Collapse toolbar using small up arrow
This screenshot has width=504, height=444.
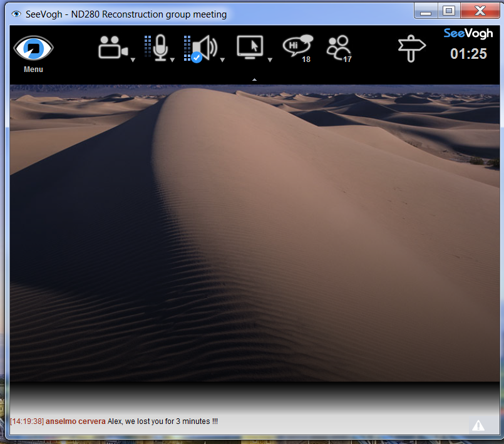click(254, 80)
